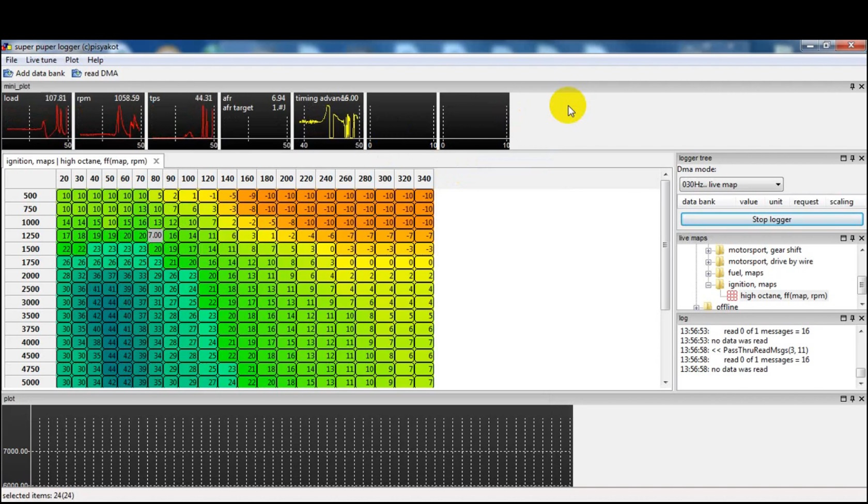Click the Add data bank button label

[x=40, y=73]
